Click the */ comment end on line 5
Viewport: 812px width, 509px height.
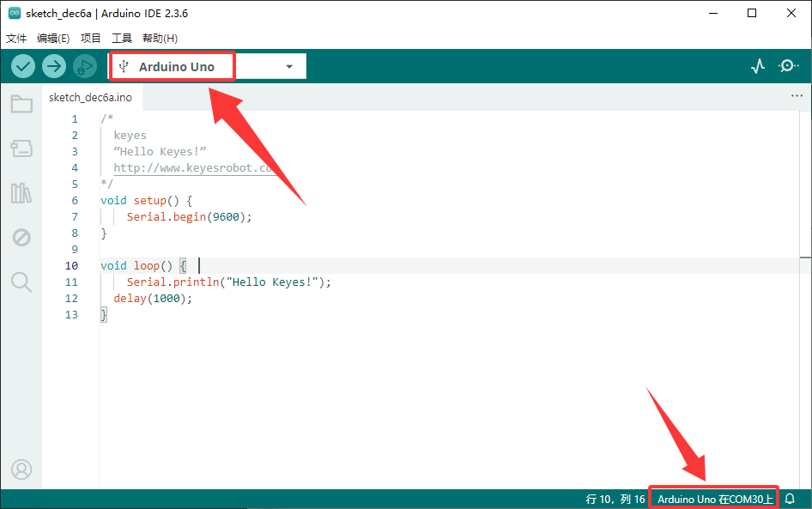click(x=106, y=184)
